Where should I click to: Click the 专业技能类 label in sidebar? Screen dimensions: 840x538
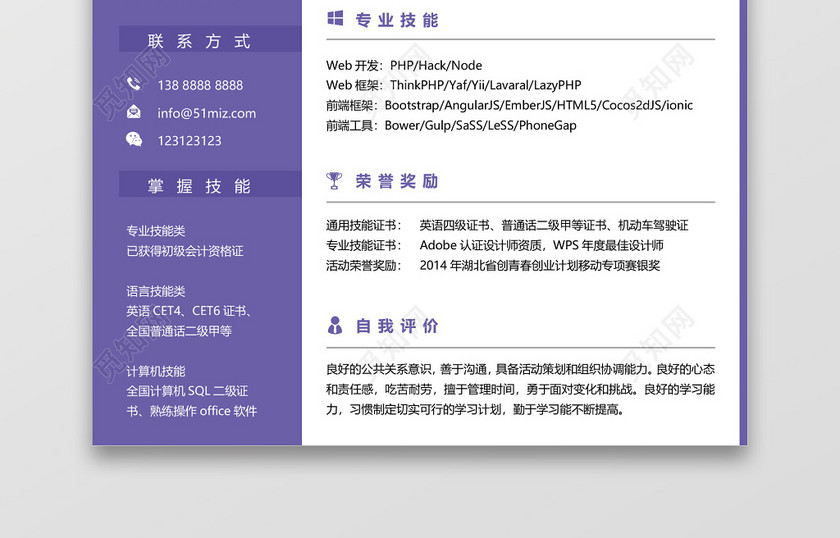click(156, 231)
